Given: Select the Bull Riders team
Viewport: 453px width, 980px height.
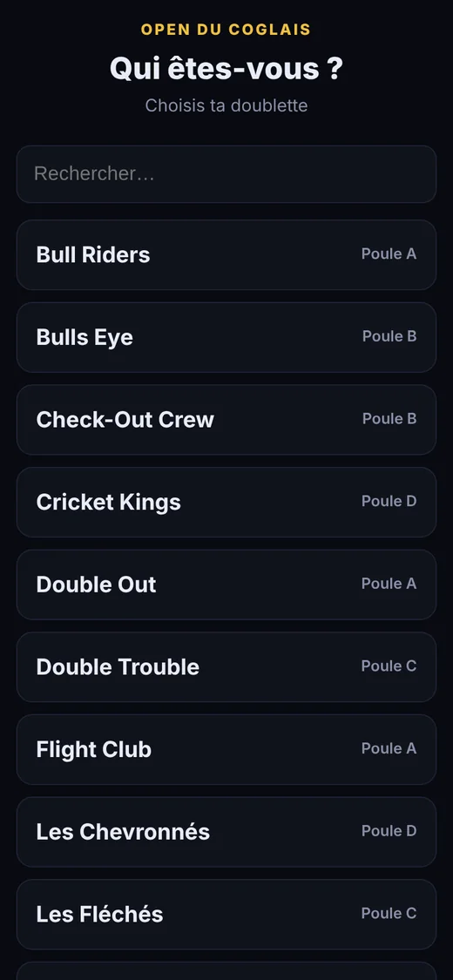Looking at the screenshot, I should 226,255.
